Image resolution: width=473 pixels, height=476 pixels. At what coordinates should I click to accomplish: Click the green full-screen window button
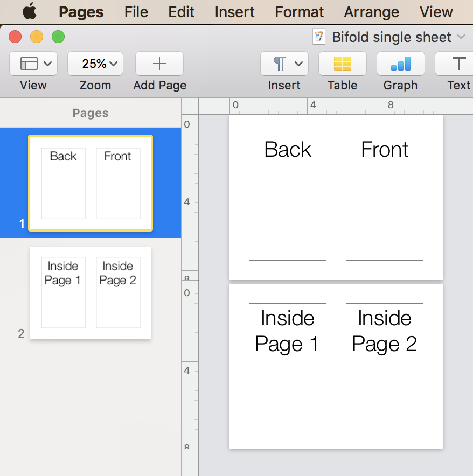58,37
